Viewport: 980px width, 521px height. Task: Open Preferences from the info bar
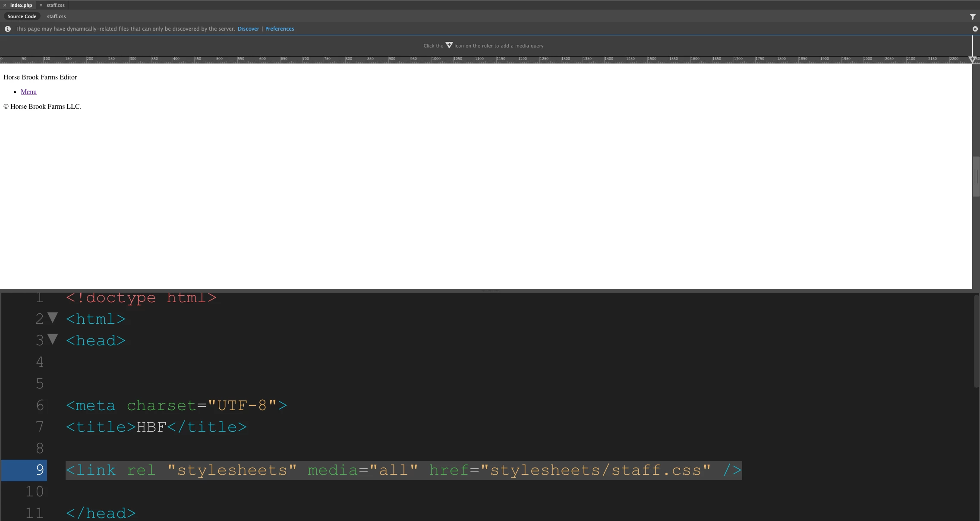pos(280,29)
